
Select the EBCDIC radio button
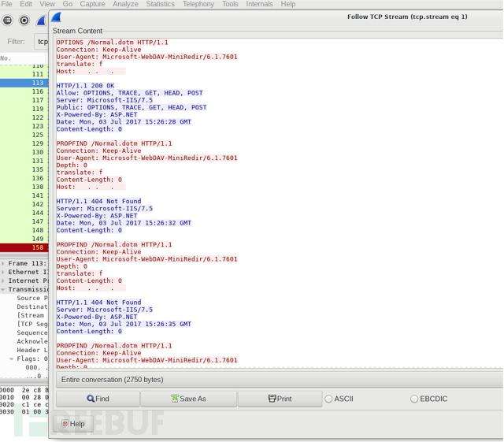[414, 399]
